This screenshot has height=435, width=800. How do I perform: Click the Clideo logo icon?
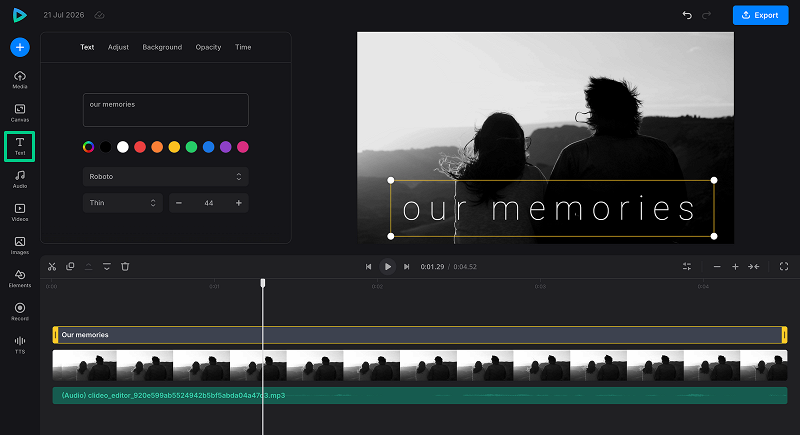point(19,15)
